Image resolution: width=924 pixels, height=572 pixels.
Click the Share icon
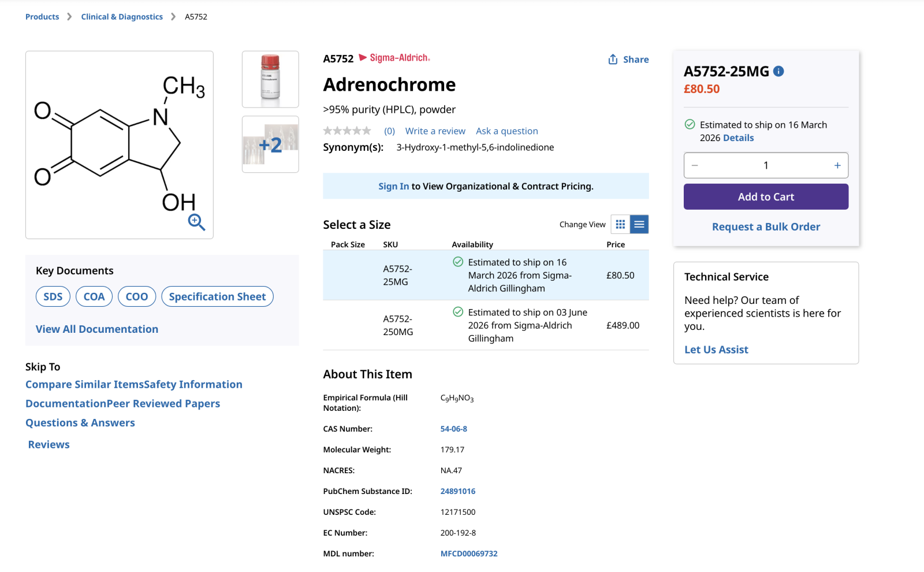(613, 60)
